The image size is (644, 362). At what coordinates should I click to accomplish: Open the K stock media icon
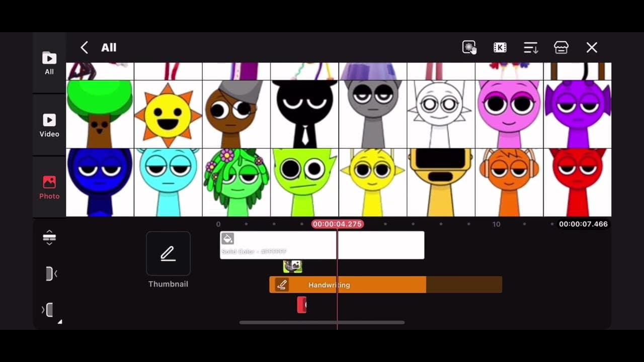pyautogui.click(x=500, y=47)
